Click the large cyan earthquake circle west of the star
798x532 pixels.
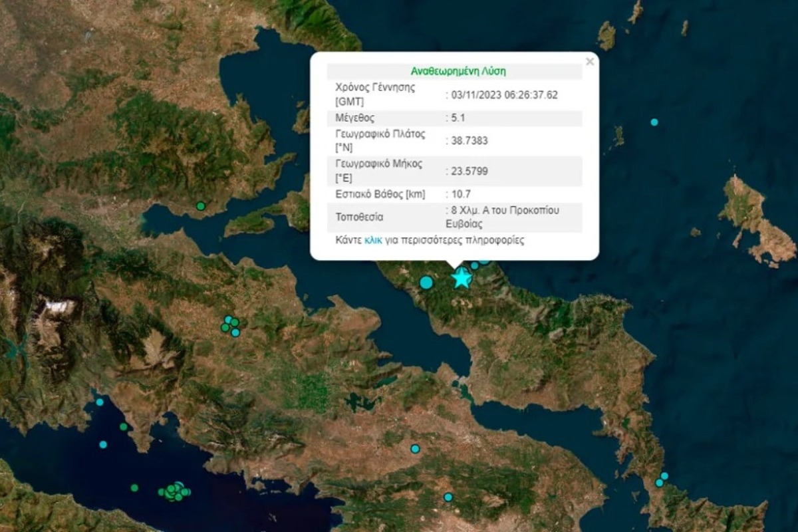pos(426,282)
